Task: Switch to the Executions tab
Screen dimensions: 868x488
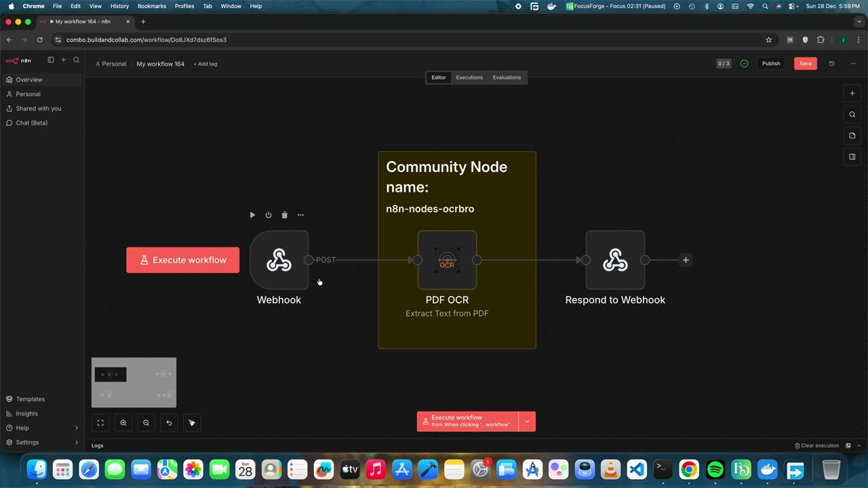Action: (x=469, y=77)
